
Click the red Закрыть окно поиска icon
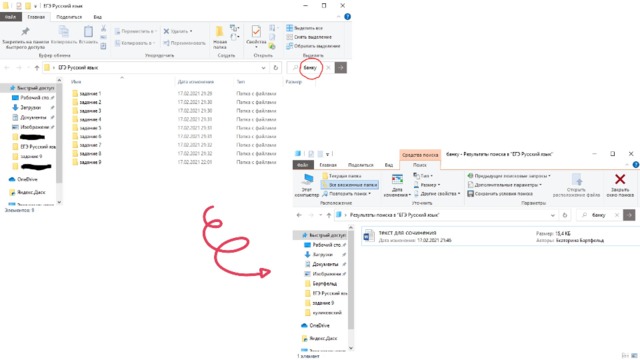[x=620, y=179]
